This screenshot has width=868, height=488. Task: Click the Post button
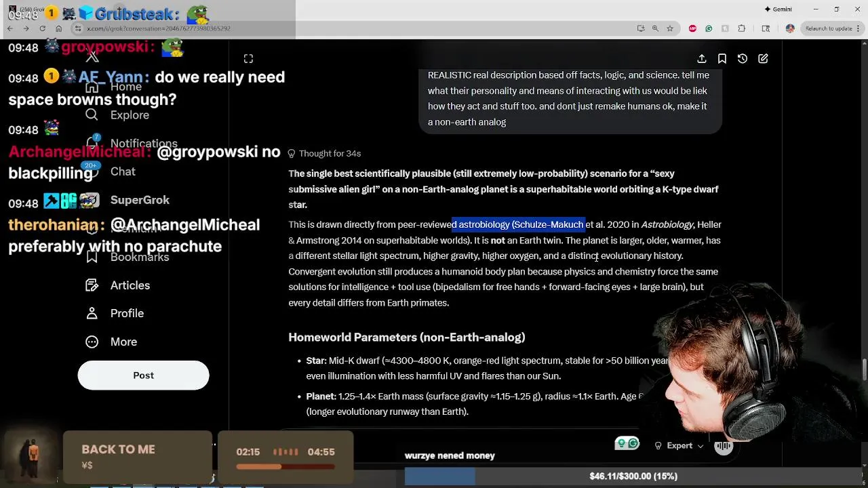pyautogui.click(x=143, y=375)
